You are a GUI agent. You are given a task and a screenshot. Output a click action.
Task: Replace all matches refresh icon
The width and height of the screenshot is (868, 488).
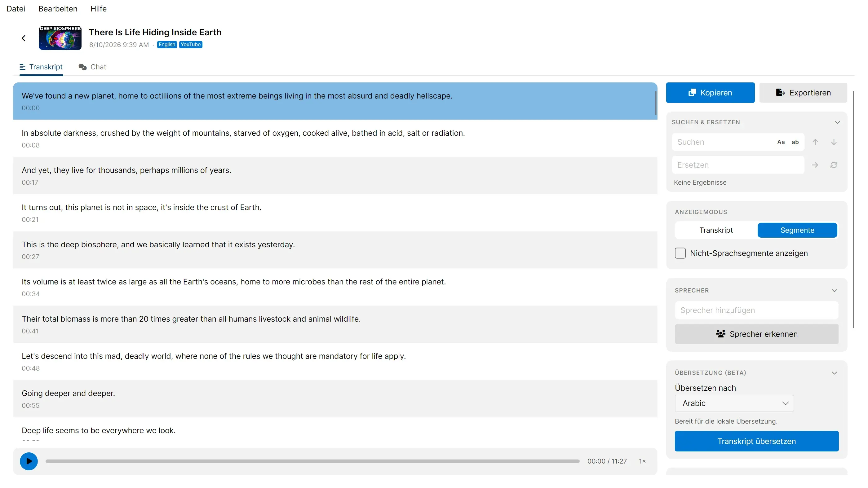834,165
